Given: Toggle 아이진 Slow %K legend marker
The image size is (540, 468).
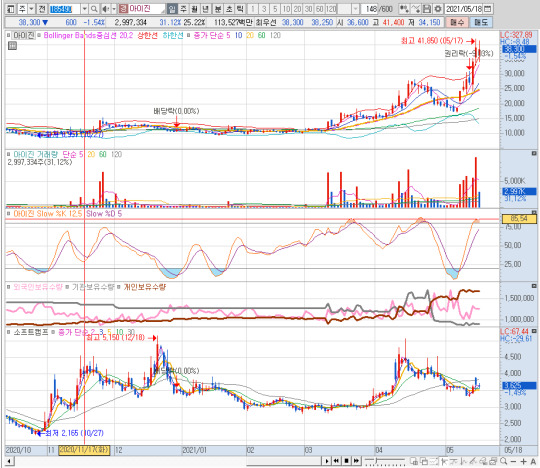Looking at the screenshot, I should pyautogui.click(x=9, y=214).
